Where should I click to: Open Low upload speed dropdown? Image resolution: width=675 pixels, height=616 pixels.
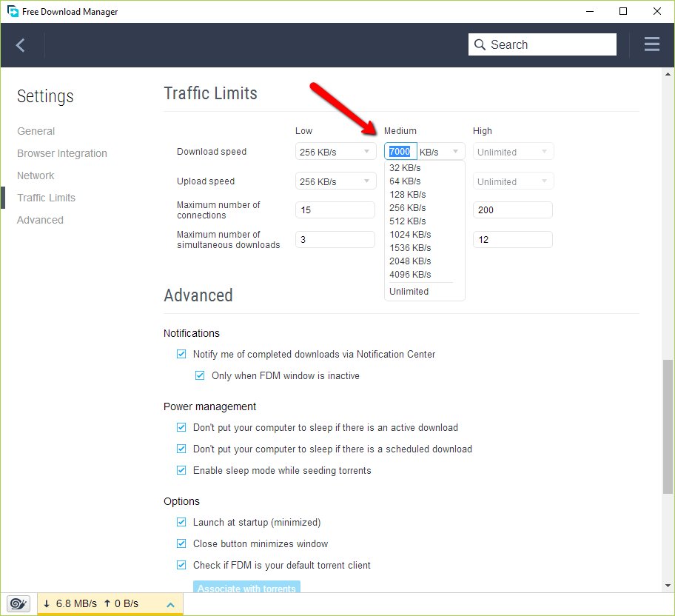pyautogui.click(x=335, y=181)
